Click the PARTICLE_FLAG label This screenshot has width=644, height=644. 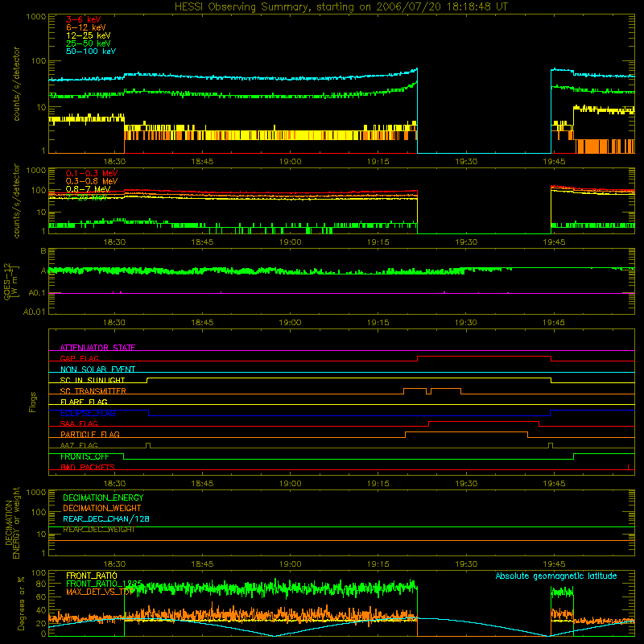90,434
